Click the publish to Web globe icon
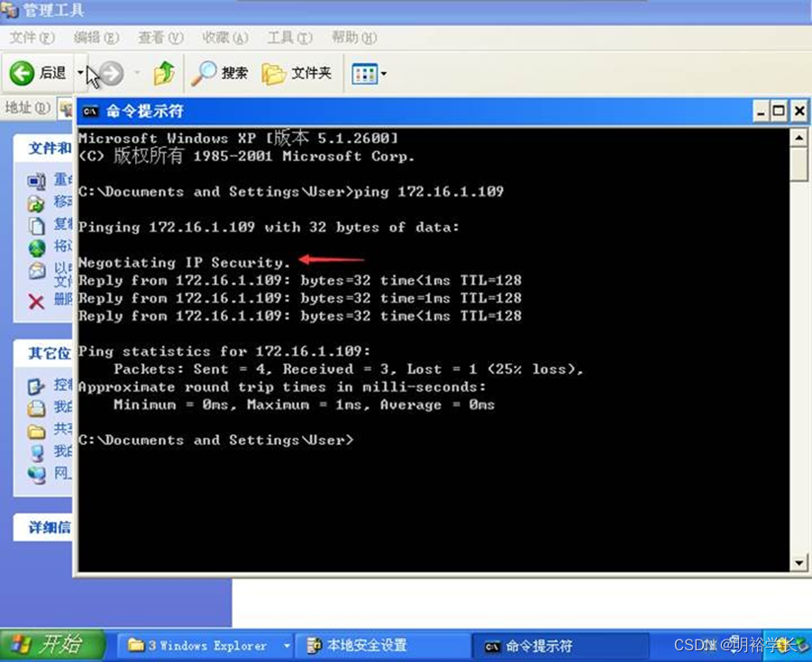Viewport: 812px width, 662px height. coord(36,248)
